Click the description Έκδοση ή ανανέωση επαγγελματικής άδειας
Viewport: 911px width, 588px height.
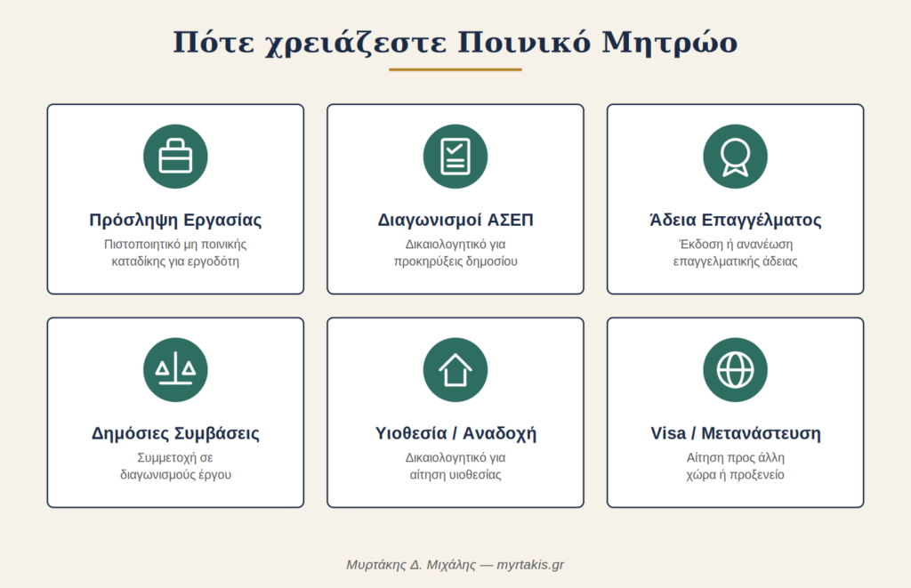(x=736, y=253)
